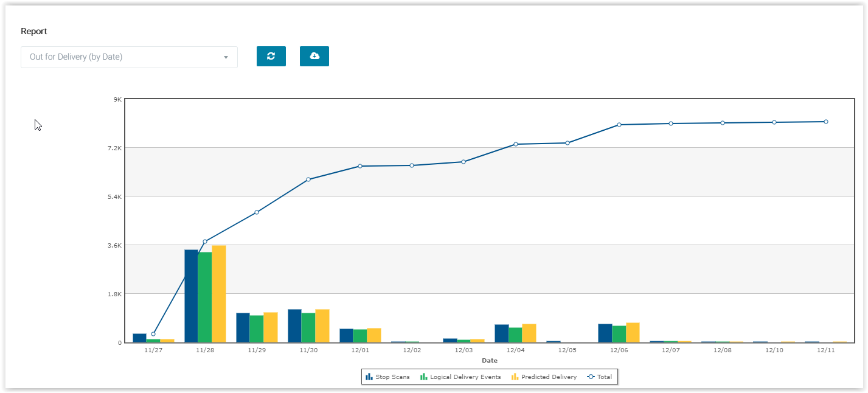Click the yellow Predicted Delivery bar for 11/28

(219, 294)
